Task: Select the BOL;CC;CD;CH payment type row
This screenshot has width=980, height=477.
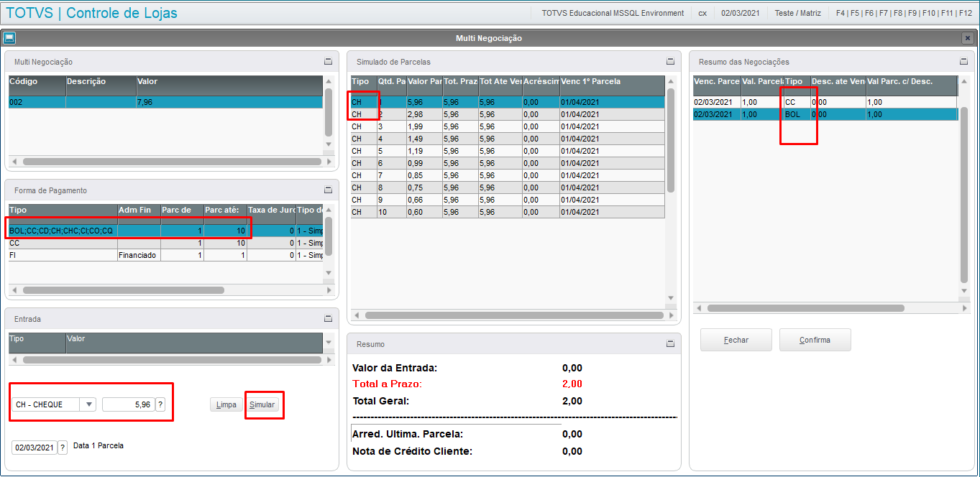Action: point(165,231)
